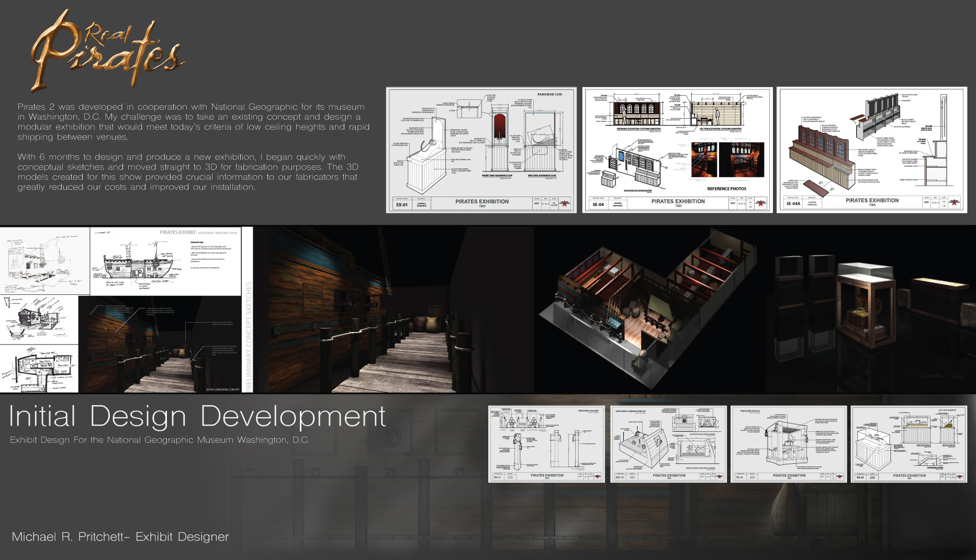This screenshot has width=976, height=560.
Task: Click "Michael R. Pritchett- Exhibit Designer" credit
Action: pos(120,537)
